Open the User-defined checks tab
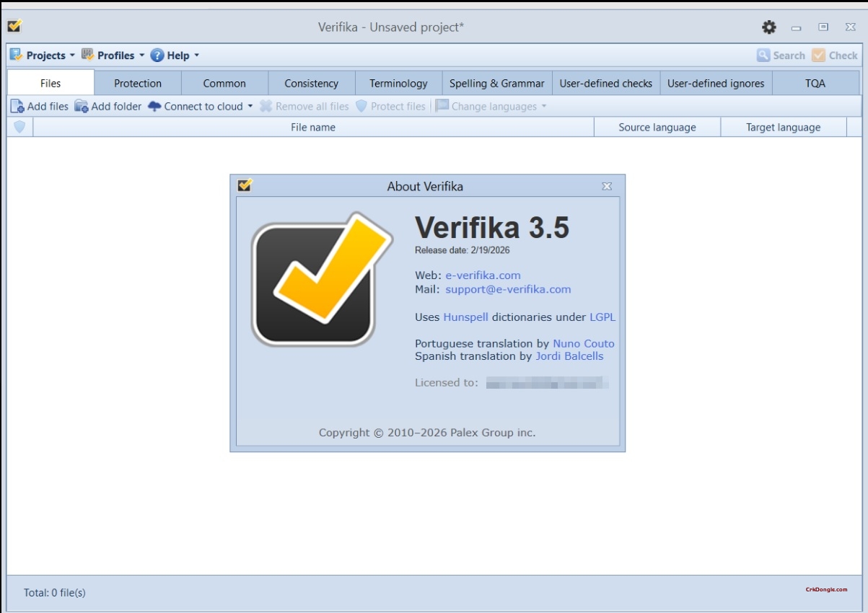The width and height of the screenshot is (868, 613). 606,83
